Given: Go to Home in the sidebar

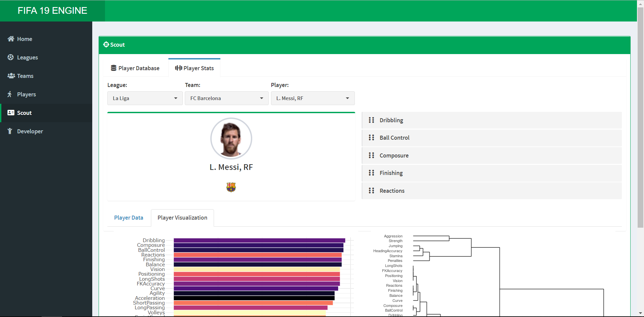Looking at the screenshot, I should [46, 39].
